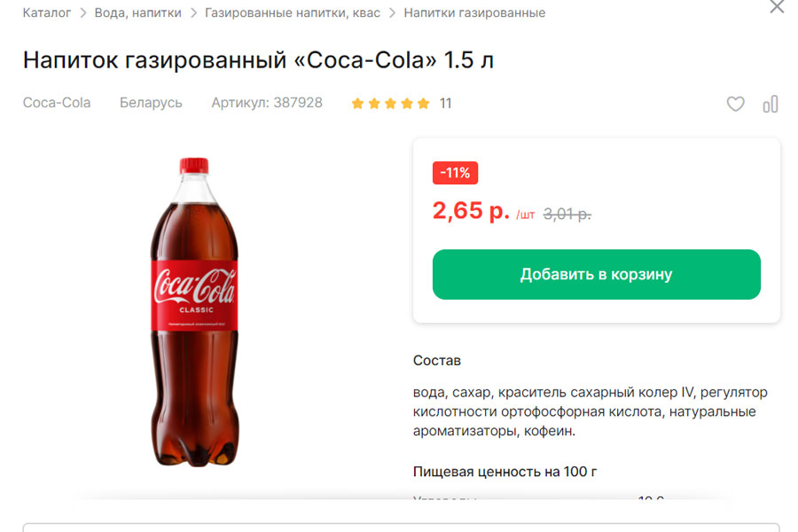Click the Добавить в корзину button
The image size is (798, 532).
click(596, 274)
